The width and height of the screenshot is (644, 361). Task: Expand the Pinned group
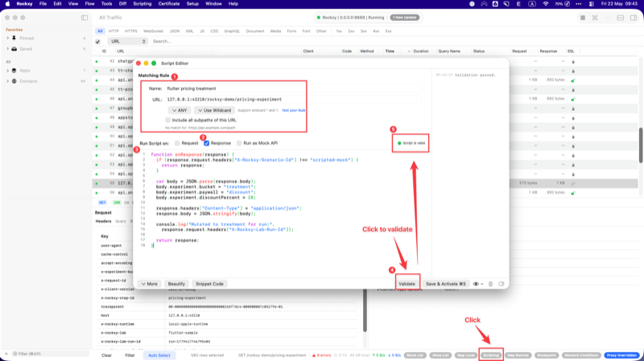click(7, 38)
